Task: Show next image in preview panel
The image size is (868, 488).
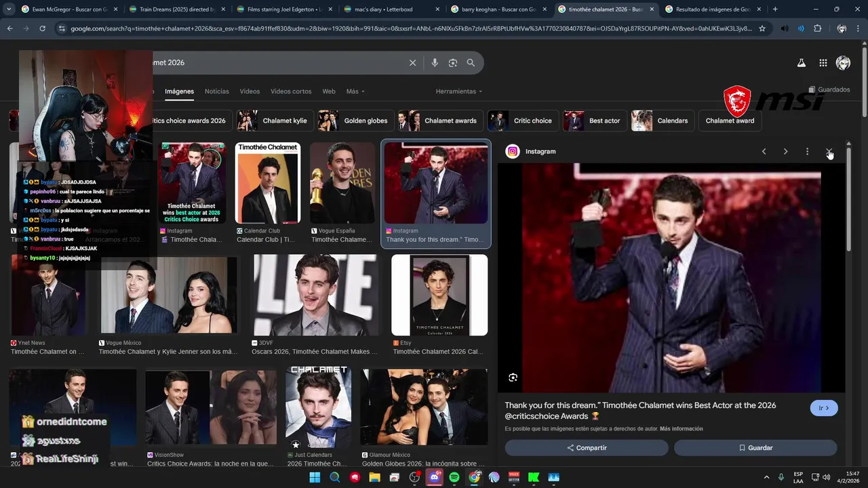Action: 785,151
